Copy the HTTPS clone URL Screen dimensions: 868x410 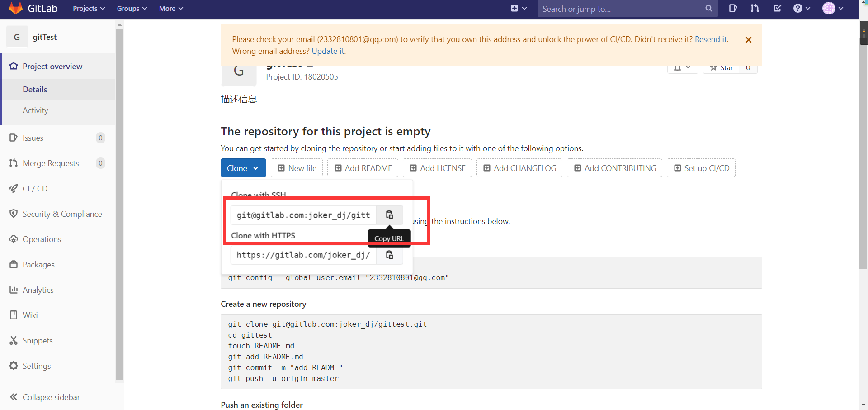[x=389, y=255]
